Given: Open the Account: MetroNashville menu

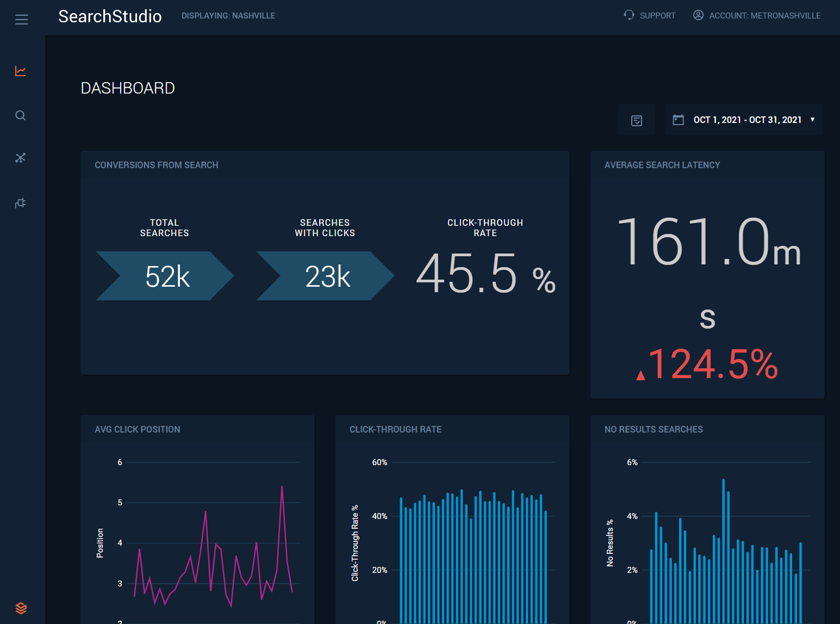Looking at the screenshot, I should [764, 16].
